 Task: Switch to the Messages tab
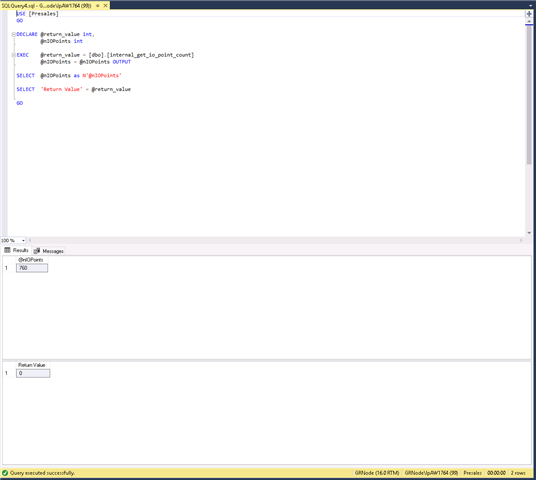pos(49,251)
